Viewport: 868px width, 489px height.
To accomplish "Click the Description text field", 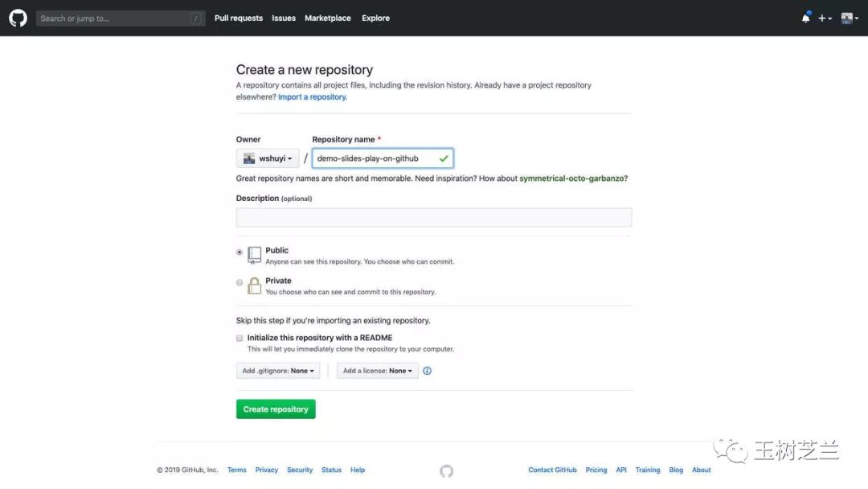I will 434,217.
